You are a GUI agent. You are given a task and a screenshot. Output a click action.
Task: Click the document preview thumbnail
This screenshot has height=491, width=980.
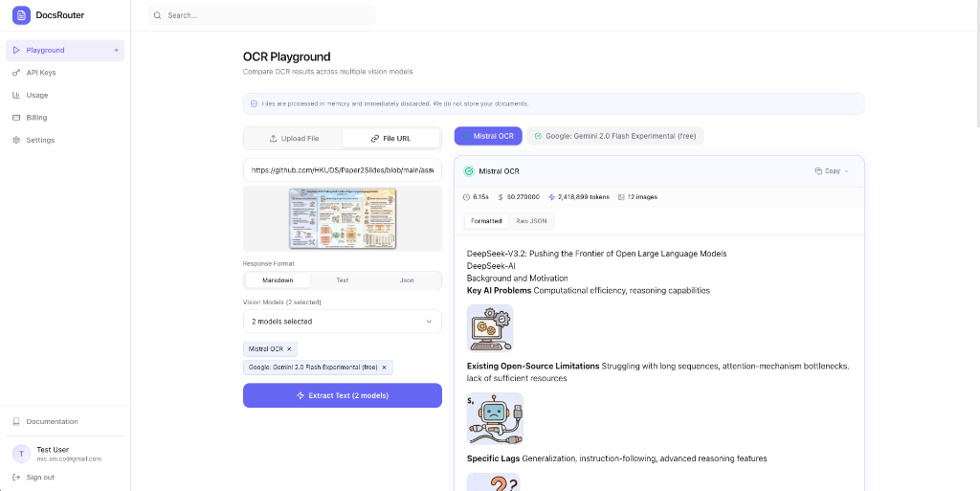pyautogui.click(x=342, y=219)
